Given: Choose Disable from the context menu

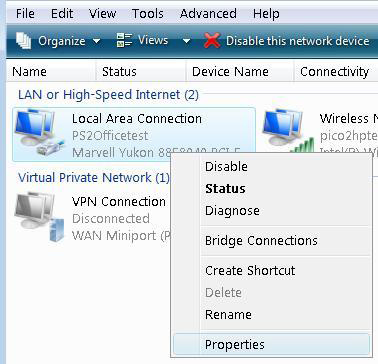Looking at the screenshot, I should tap(271, 166).
